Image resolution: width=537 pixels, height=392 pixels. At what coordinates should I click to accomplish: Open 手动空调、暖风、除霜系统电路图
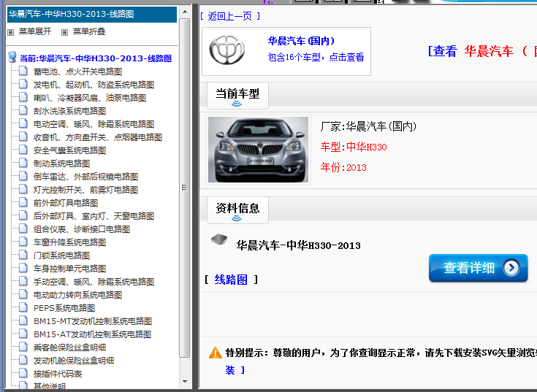click(x=94, y=282)
